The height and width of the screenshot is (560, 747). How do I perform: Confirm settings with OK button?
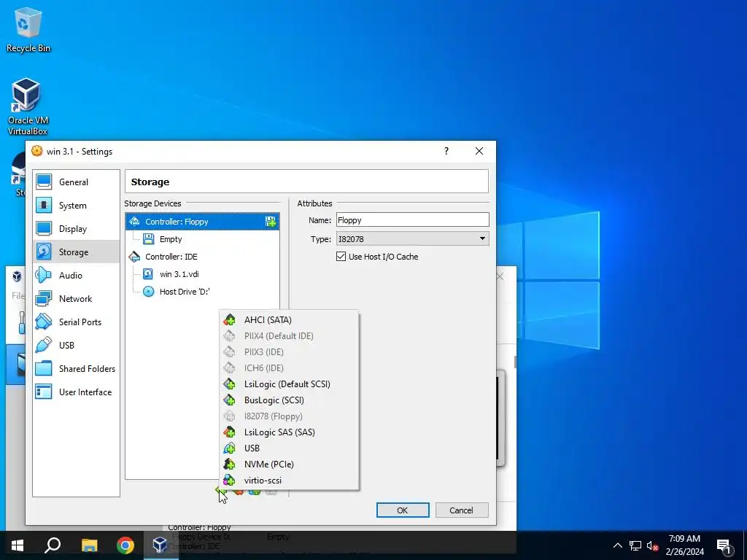point(403,510)
